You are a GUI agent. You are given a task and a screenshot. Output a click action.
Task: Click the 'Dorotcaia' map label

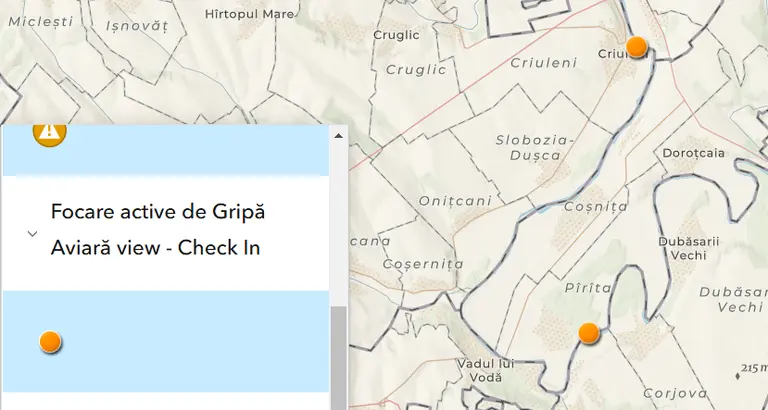[x=693, y=153]
